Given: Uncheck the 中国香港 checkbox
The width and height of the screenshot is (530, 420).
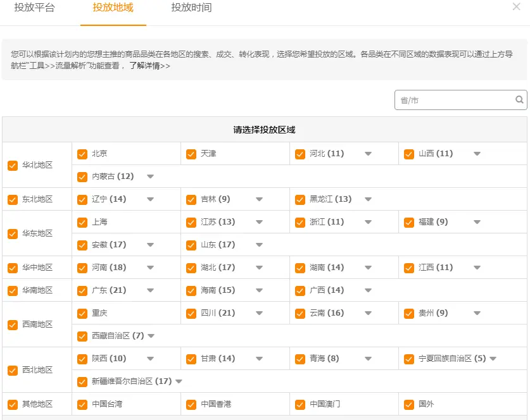Looking at the screenshot, I should point(191,404).
